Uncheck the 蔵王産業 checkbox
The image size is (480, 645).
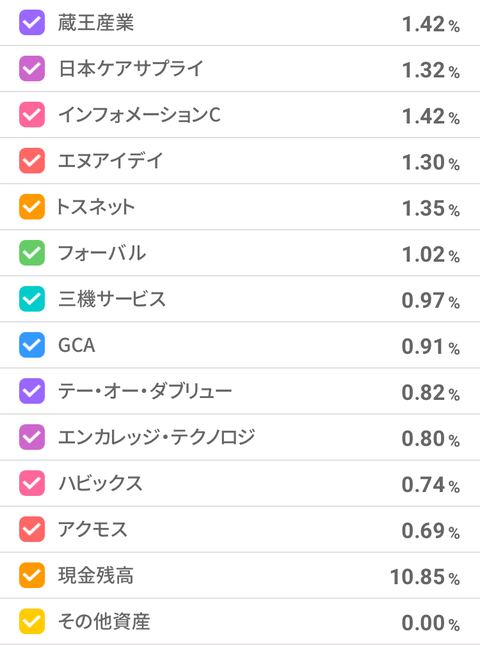(x=32, y=23)
